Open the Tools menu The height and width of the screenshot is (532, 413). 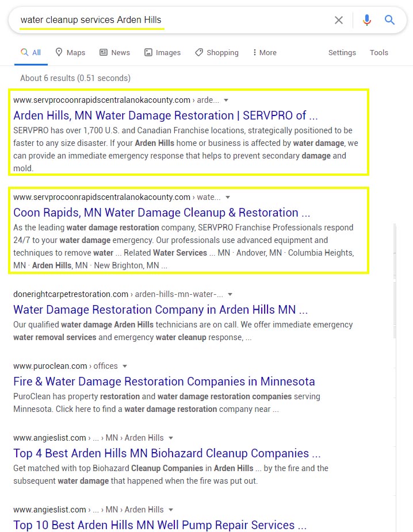tap(378, 53)
